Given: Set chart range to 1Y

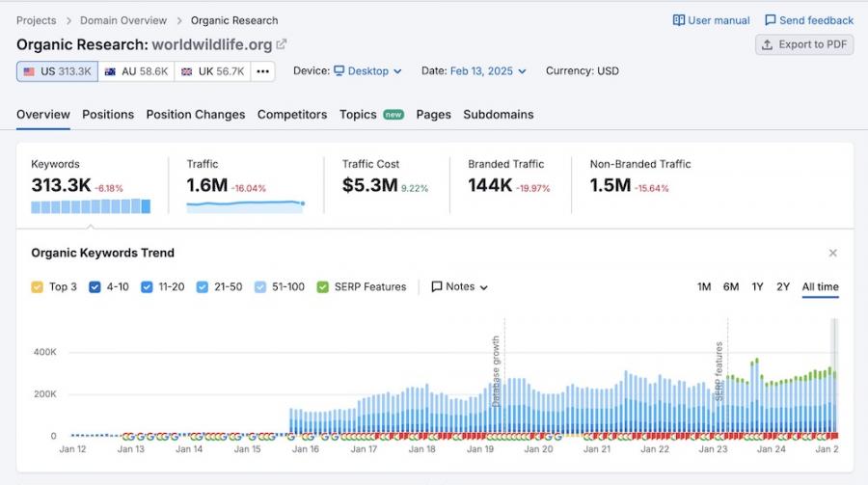Looking at the screenshot, I should (x=757, y=286).
